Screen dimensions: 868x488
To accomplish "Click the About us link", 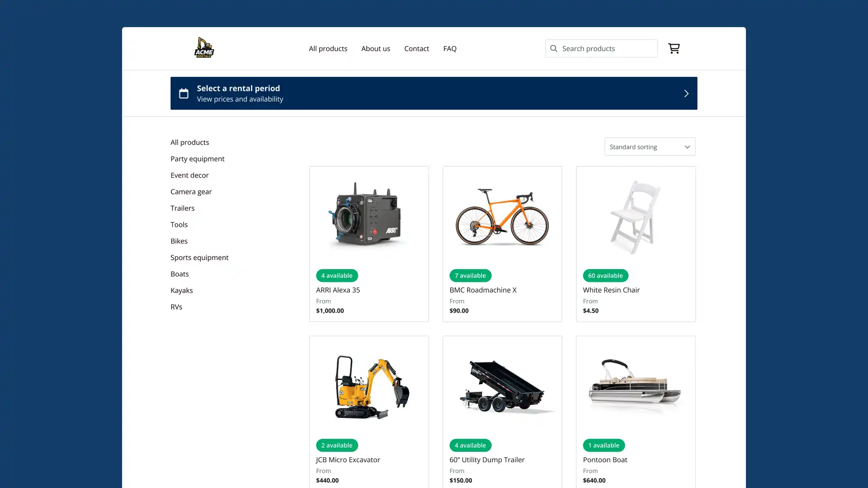I will [x=376, y=48].
